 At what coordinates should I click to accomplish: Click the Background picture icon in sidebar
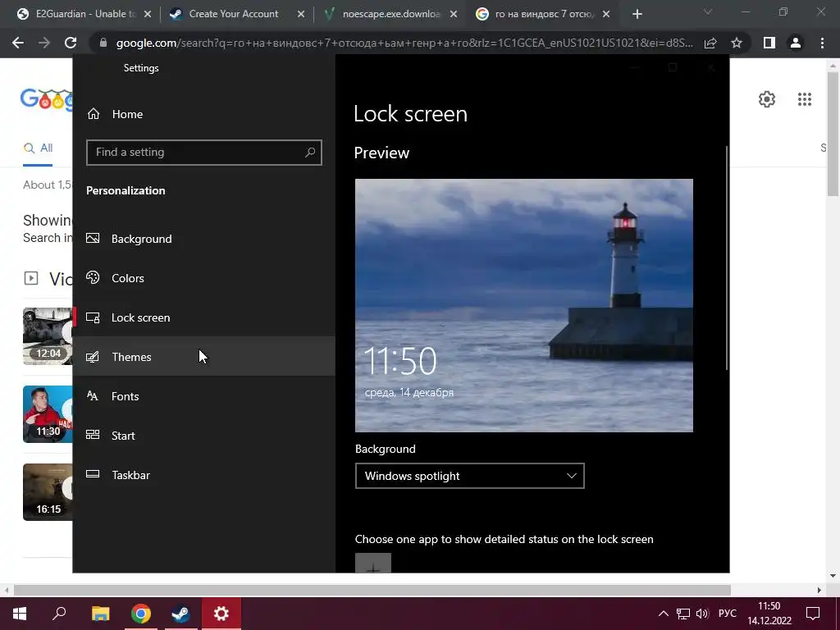click(x=93, y=239)
